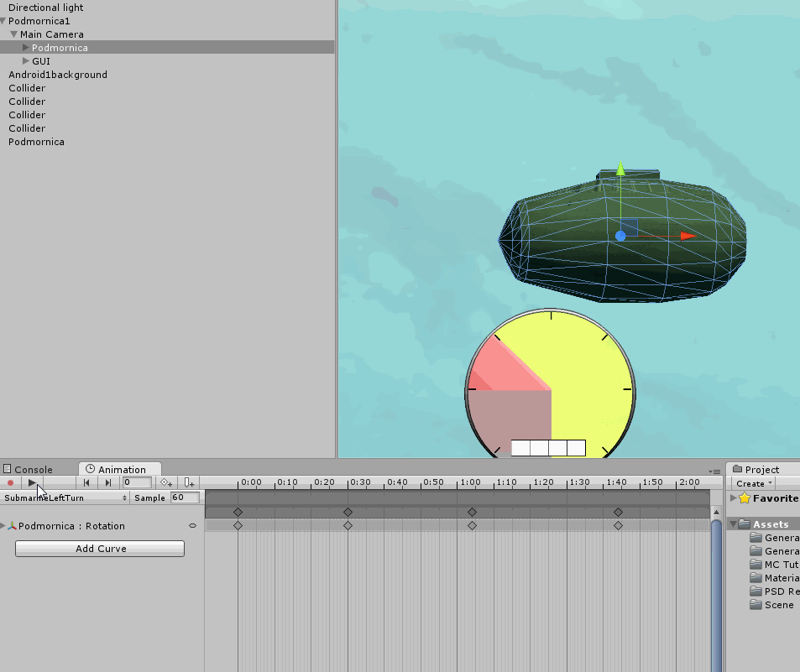This screenshot has height=672, width=800.
Task: Expand the GUI hierarchy item
Action: pyautogui.click(x=26, y=61)
